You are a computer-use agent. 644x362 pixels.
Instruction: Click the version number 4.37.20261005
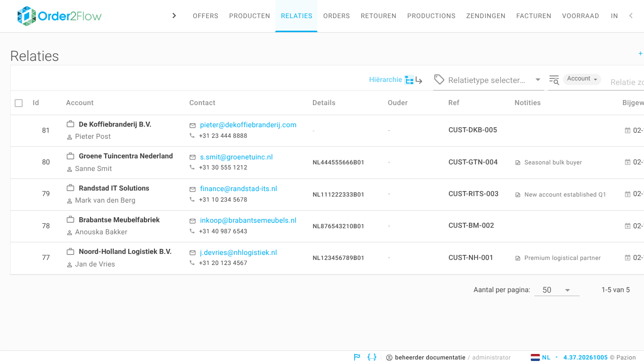pos(585,357)
